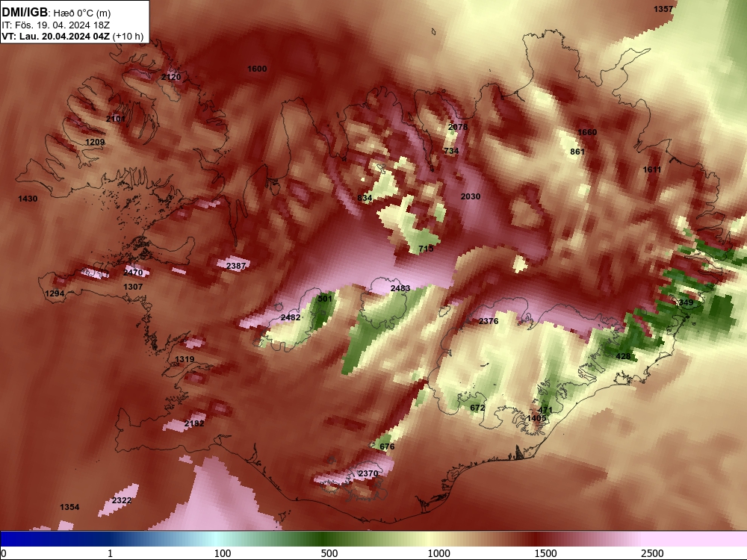
Task: Click the 676 label
Action: click(x=387, y=447)
